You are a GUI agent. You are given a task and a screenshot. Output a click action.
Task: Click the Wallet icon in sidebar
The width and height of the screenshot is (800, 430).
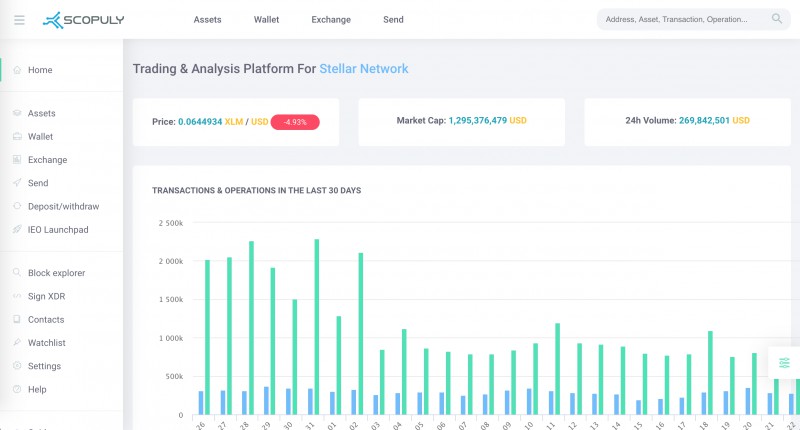(x=17, y=137)
